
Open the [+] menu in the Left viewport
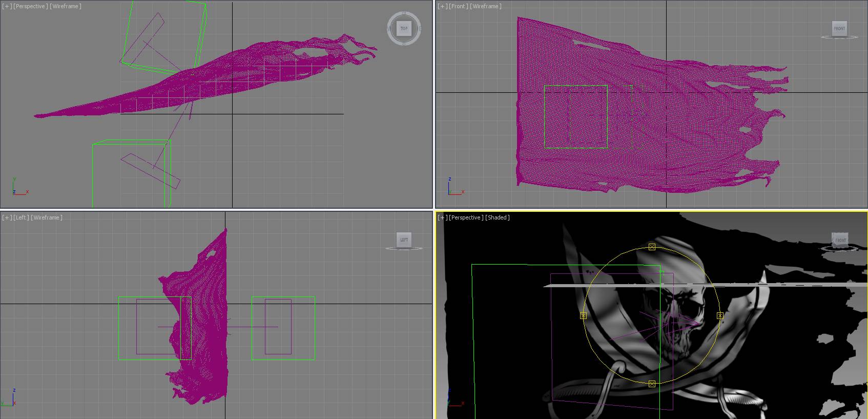click(7, 217)
